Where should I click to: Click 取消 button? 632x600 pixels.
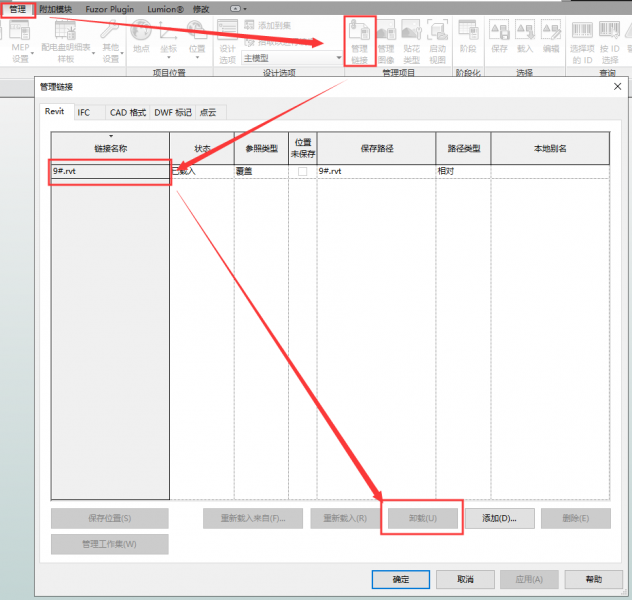click(x=465, y=579)
